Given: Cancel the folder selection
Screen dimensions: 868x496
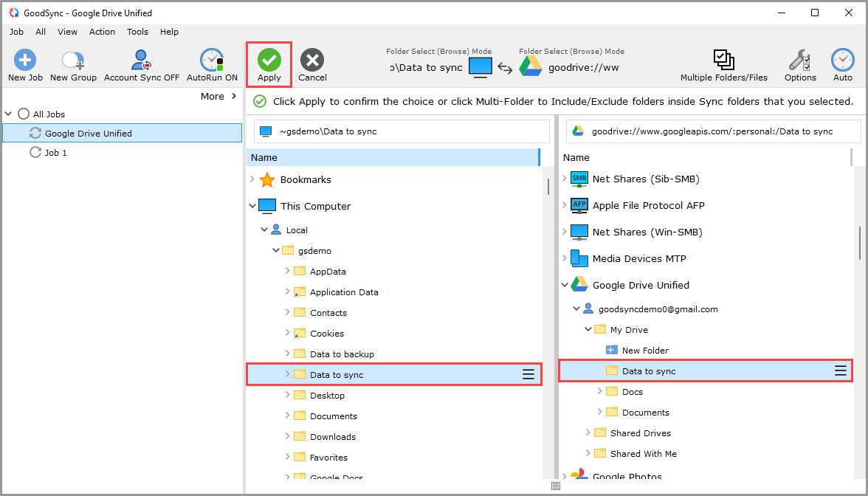Looking at the screenshot, I should click(312, 65).
